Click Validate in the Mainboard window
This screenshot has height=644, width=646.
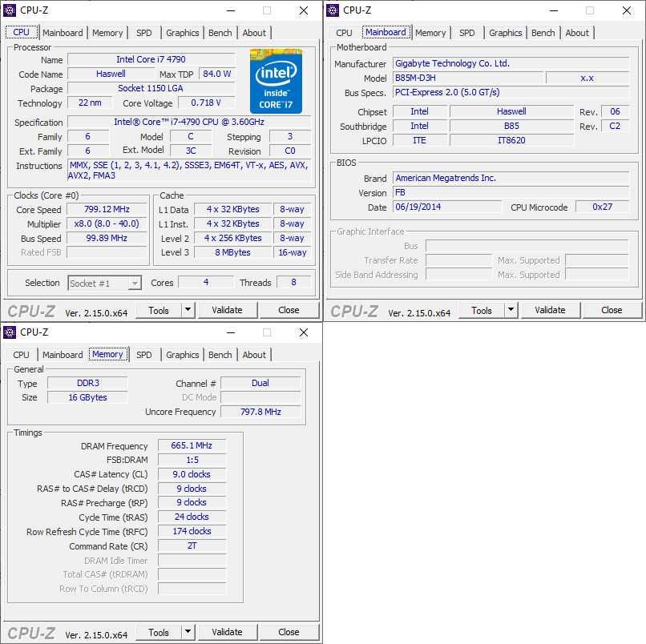[550, 310]
